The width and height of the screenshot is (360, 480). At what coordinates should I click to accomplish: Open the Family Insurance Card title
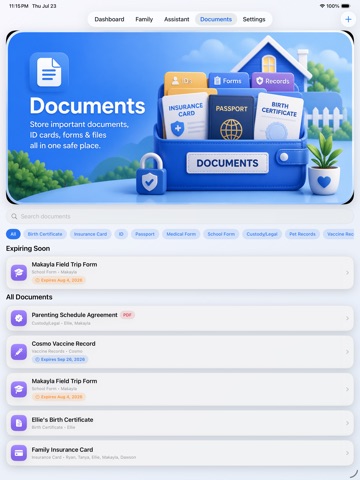pos(62,450)
